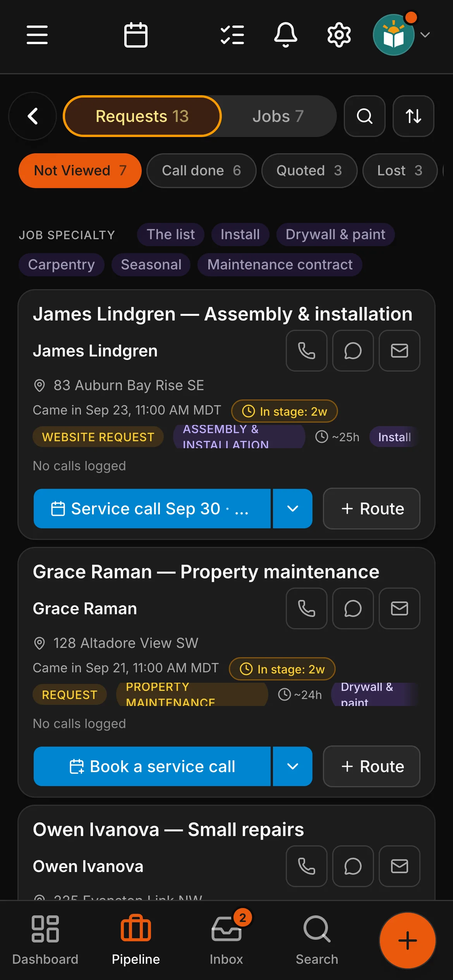Open the sort order button

coord(414,116)
